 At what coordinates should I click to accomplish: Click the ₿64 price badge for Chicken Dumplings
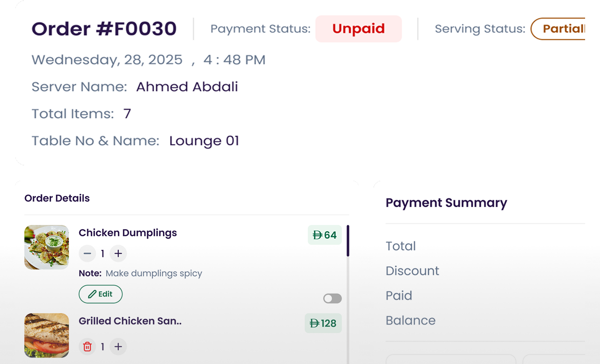coord(325,235)
